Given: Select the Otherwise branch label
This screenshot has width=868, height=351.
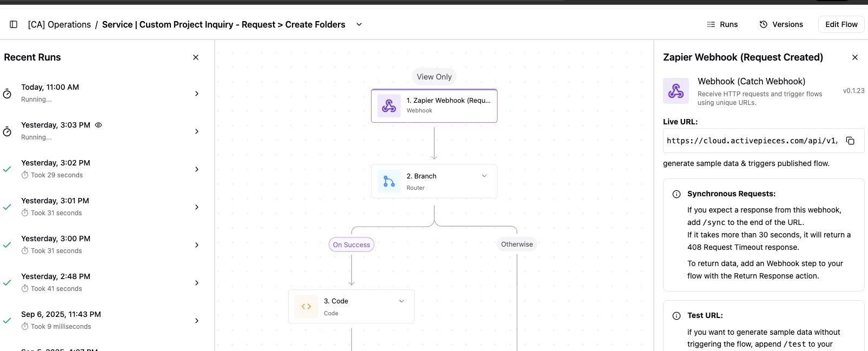Looking at the screenshot, I should (516, 244).
